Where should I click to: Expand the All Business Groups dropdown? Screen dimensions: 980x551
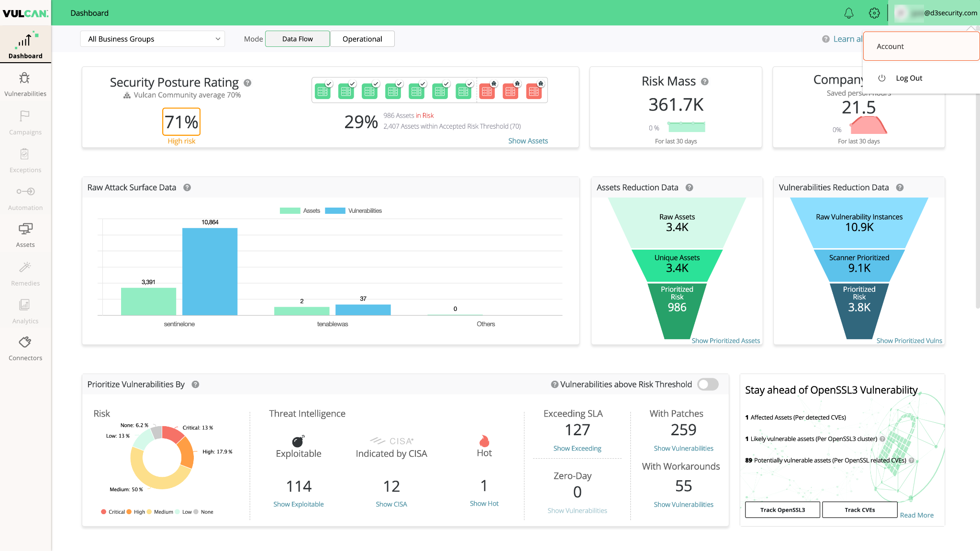point(152,39)
